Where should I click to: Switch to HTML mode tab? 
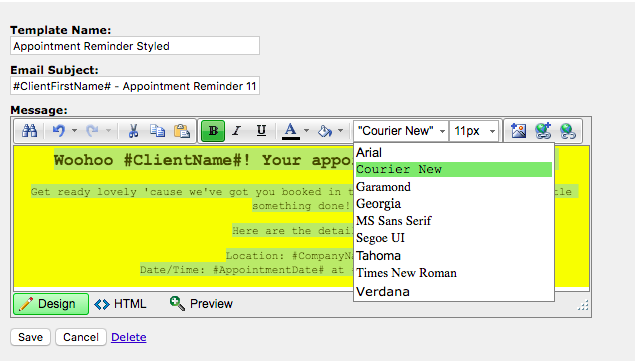120,304
